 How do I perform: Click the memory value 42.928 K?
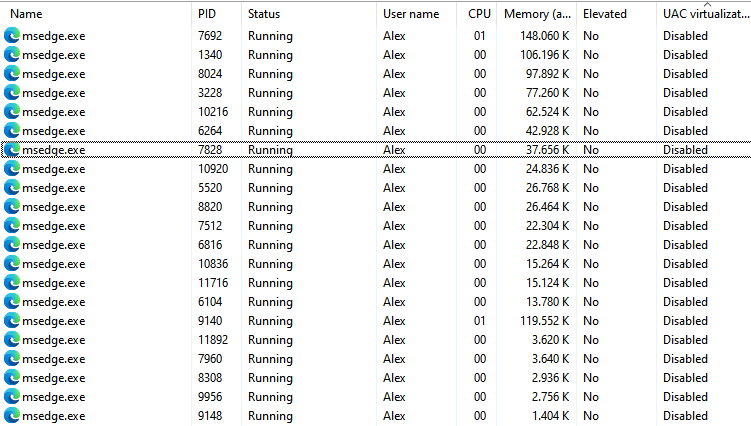547,131
